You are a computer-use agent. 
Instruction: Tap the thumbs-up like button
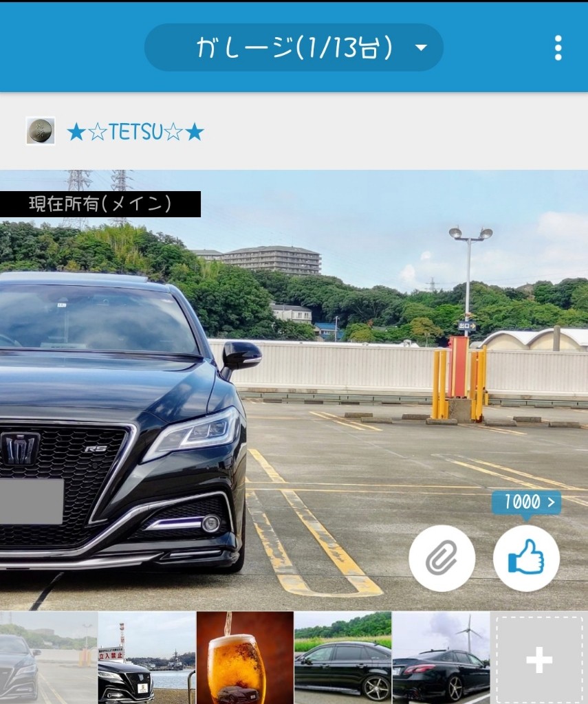[x=526, y=558]
